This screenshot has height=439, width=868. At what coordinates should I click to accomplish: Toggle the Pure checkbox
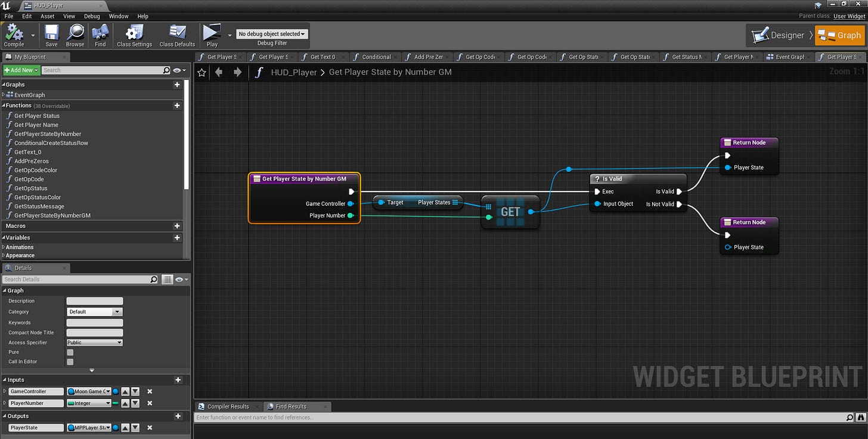pyautogui.click(x=70, y=353)
